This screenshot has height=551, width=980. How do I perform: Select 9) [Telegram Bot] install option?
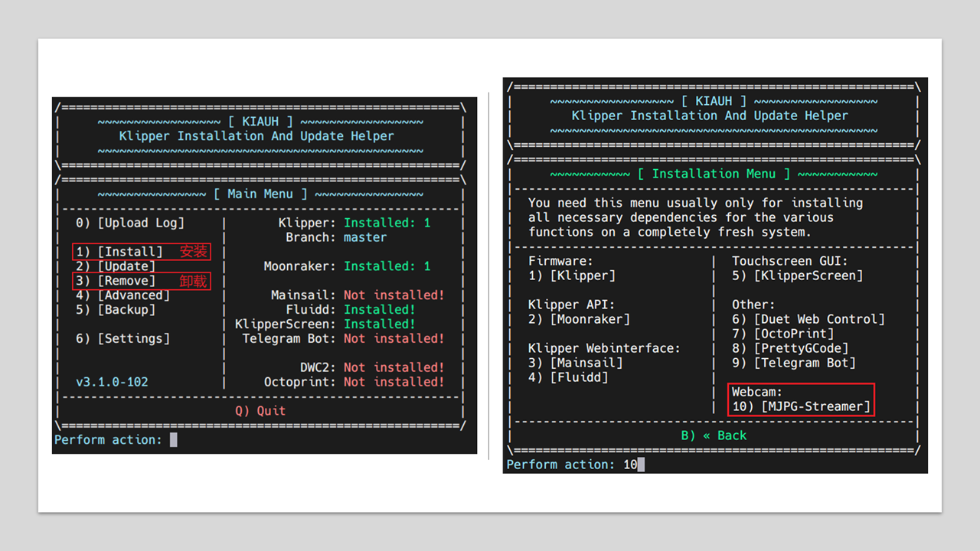(x=794, y=363)
